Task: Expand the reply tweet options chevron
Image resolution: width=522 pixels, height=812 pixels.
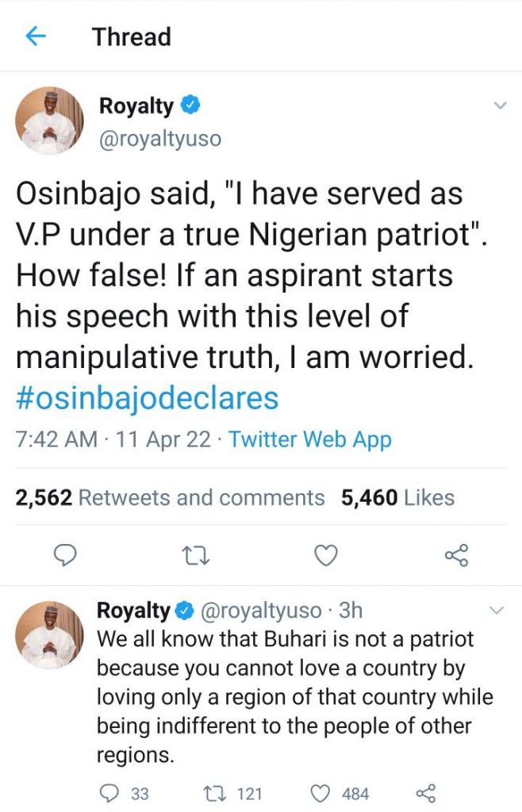Action: tap(497, 610)
